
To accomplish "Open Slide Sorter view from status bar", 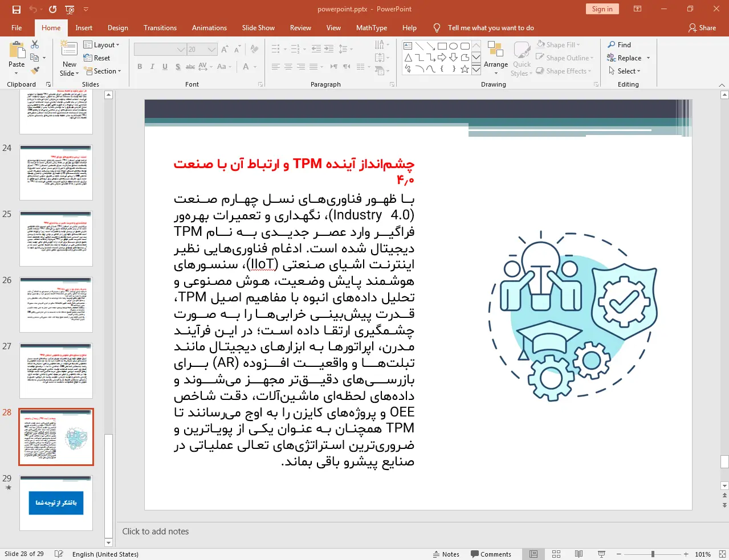I will 556,554.
